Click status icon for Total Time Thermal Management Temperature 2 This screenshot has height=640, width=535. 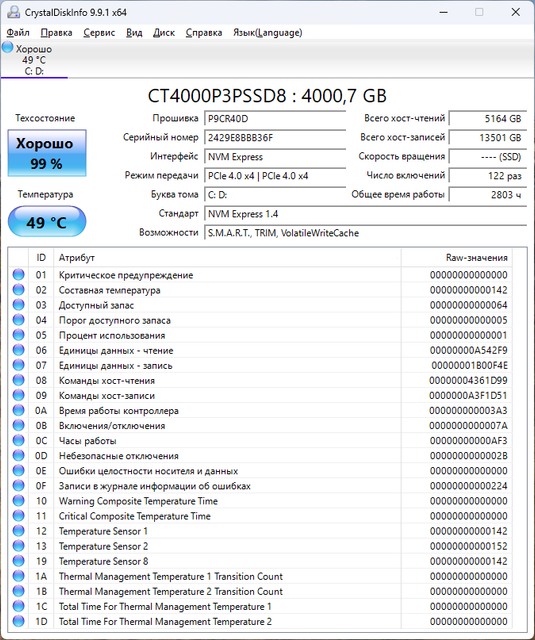coord(18,621)
